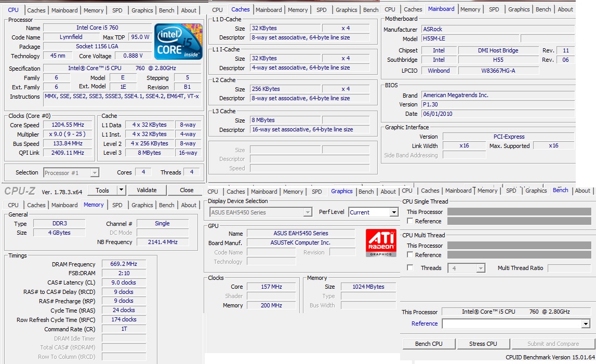The height and width of the screenshot is (364, 596).
Task: Open the Graphics tab in the Motherboard window
Action: pyautogui.click(x=519, y=9)
